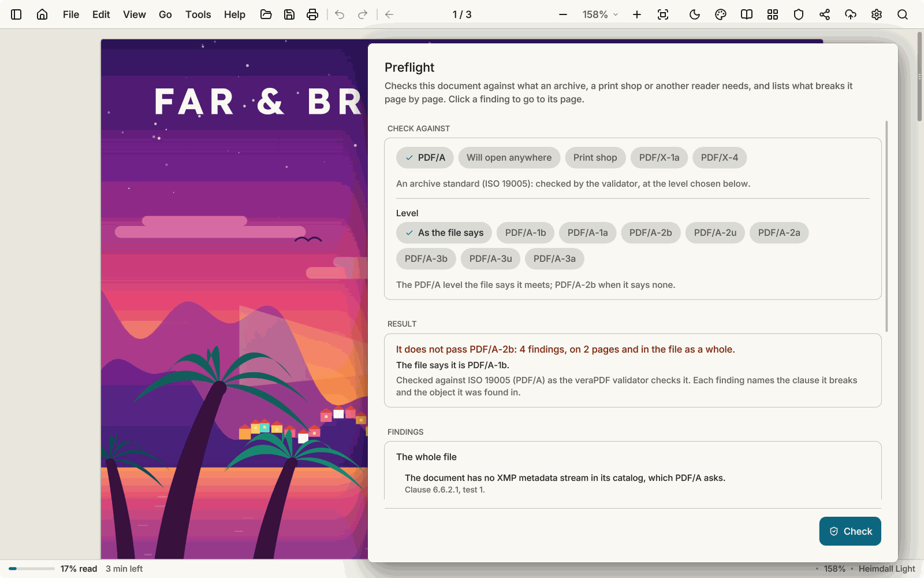The image size is (924, 578).
Task: Open the Edit menu
Action: pyautogui.click(x=101, y=14)
